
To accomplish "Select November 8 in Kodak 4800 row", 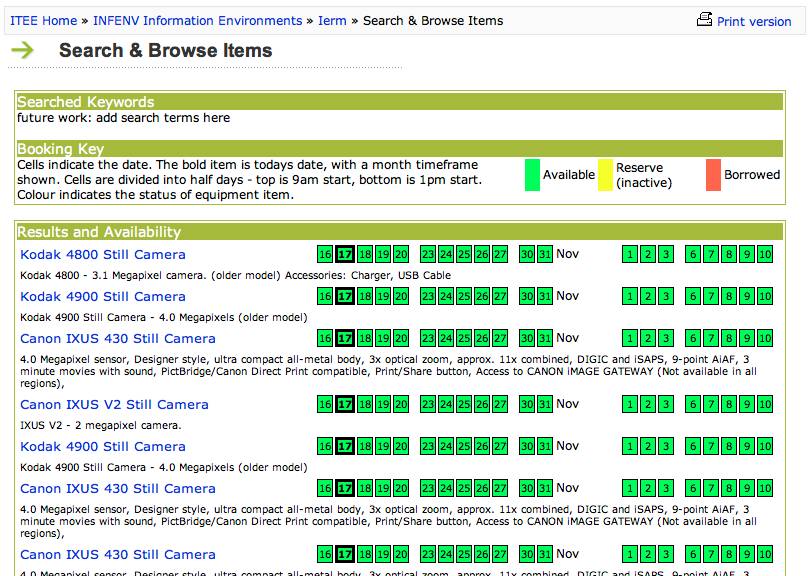I will [x=729, y=254].
